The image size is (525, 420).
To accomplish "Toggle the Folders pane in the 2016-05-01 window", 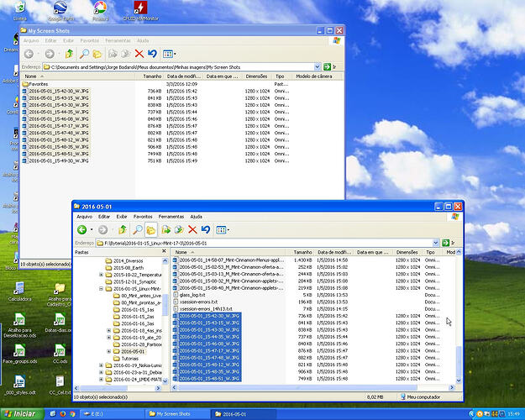I will (x=150, y=229).
